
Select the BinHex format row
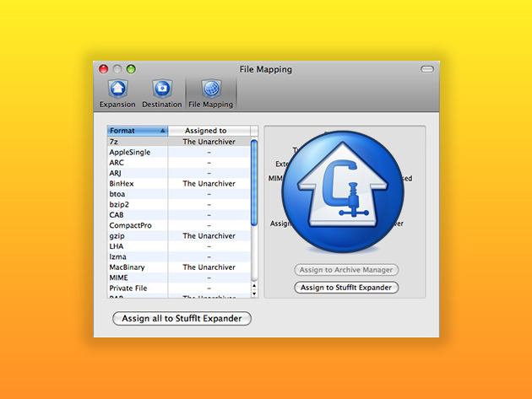tap(179, 183)
